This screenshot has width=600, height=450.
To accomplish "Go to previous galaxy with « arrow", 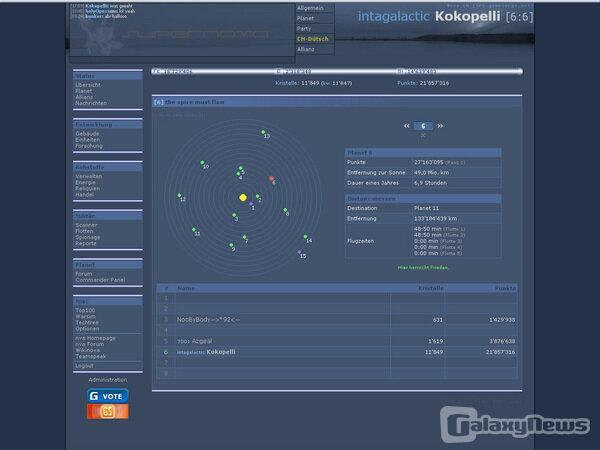I will pos(406,126).
